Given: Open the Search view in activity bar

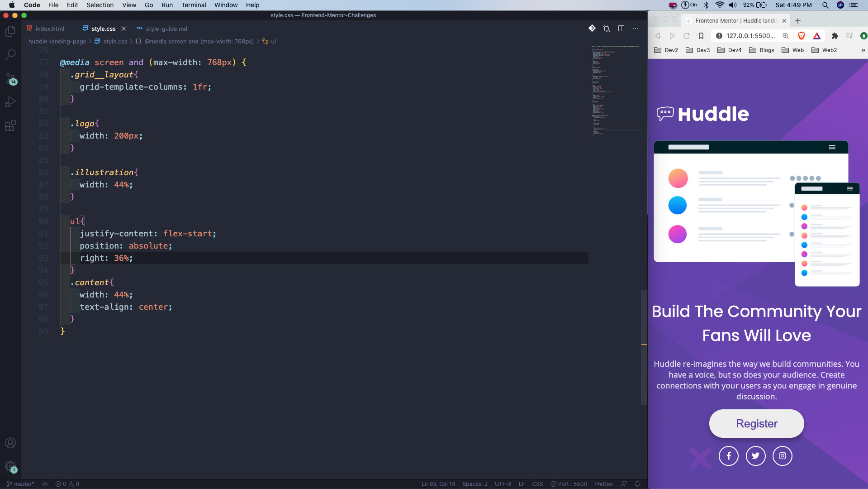Looking at the screenshot, I should coord(10,55).
